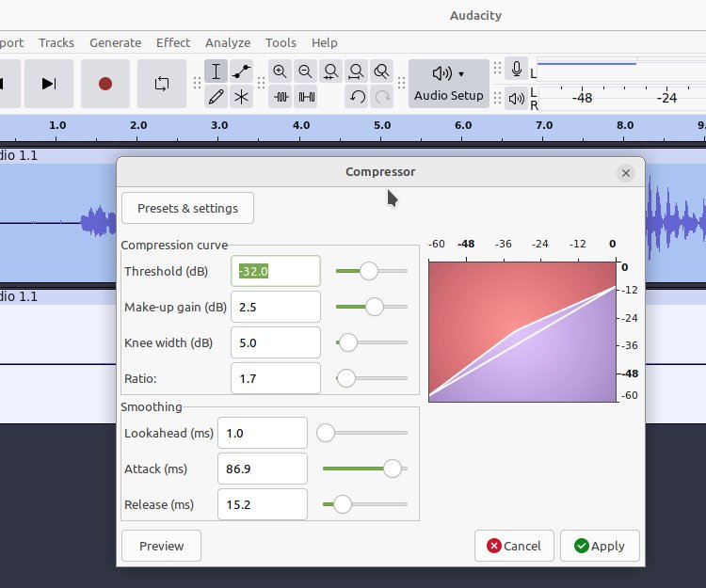The image size is (706, 588).
Task: Select the Envelope tool
Action: (241, 72)
